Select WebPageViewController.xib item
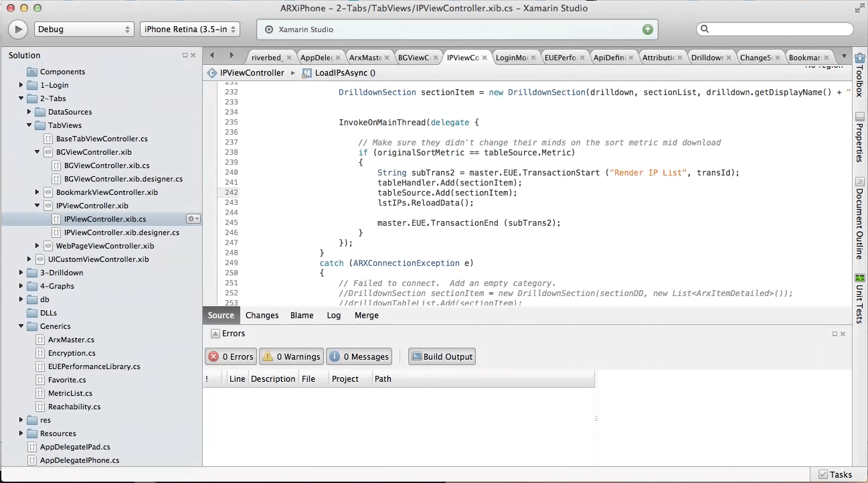868x483 pixels. pos(104,246)
